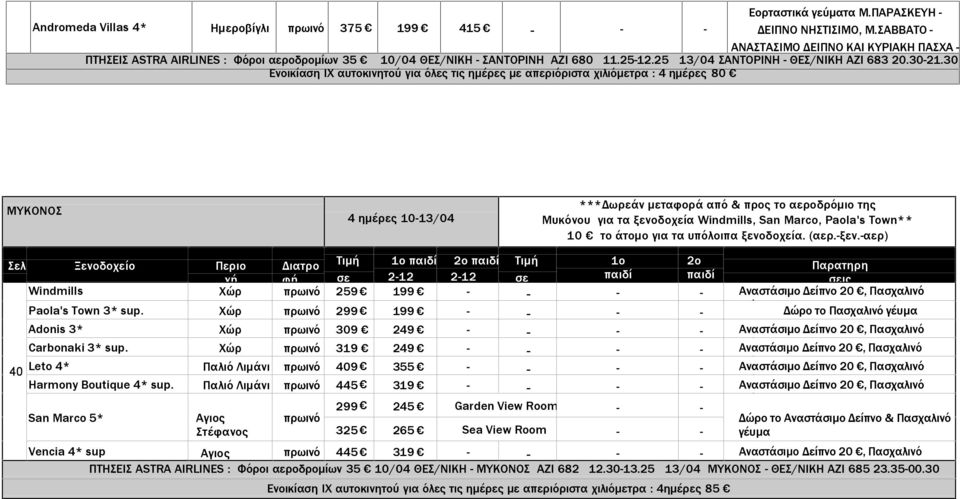Click the San Marco 5* hotel name

pos(66,418)
